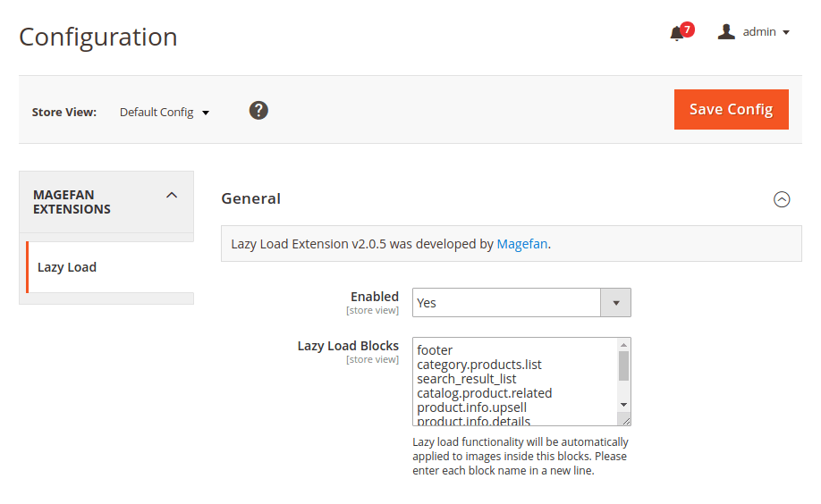Click the Lazy Load Blocks scrollbar thumb
Viewport: 821px width, 504px height.
pos(623,366)
